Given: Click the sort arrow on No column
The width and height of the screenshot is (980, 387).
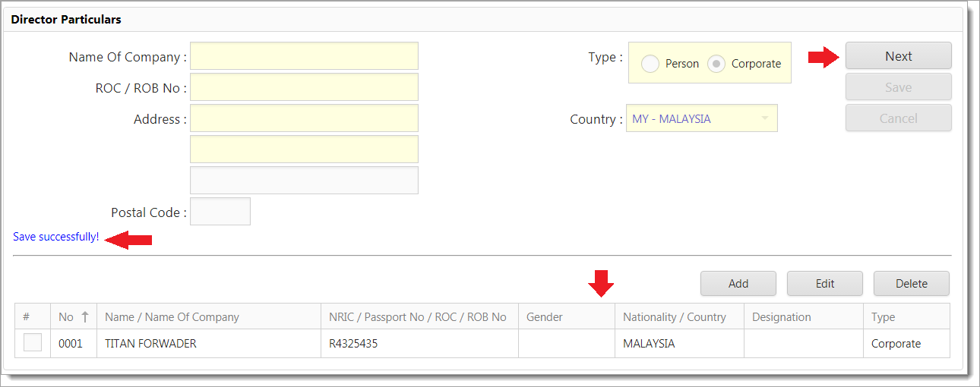Looking at the screenshot, I should point(85,317).
